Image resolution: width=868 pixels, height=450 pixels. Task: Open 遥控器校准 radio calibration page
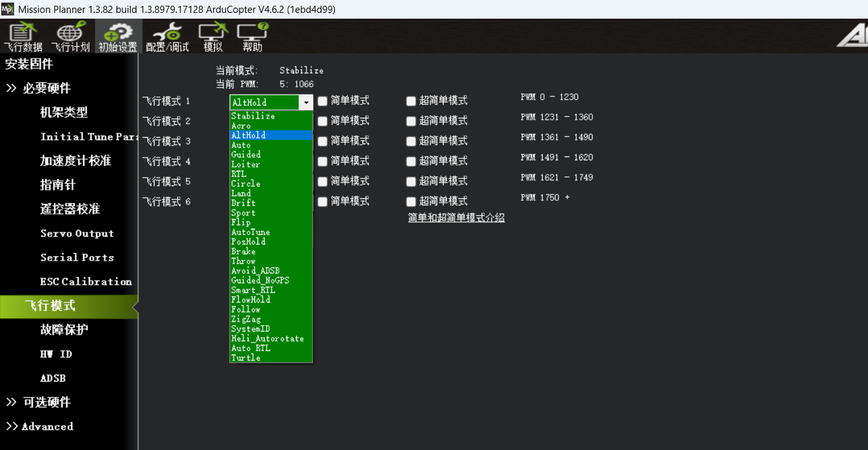70,209
